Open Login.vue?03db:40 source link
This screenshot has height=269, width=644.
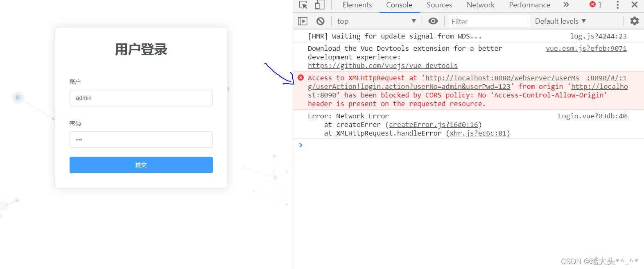(592, 116)
